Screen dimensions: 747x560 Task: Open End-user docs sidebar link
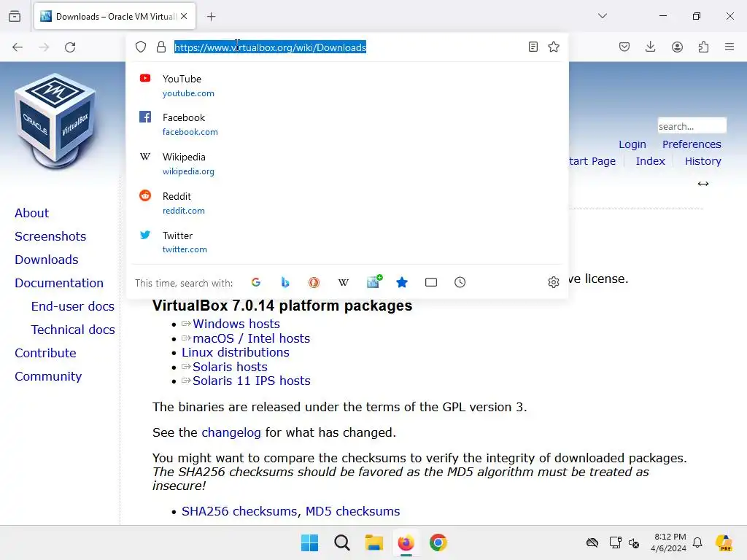click(x=73, y=306)
